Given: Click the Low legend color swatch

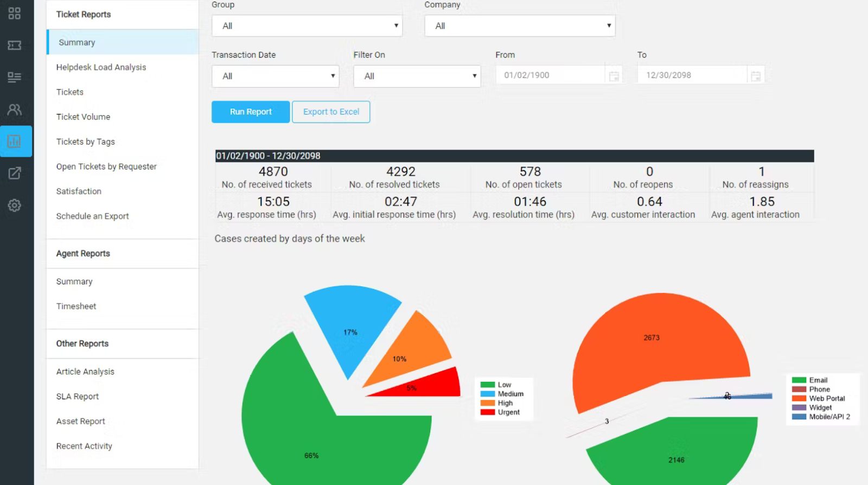Looking at the screenshot, I should (488, 385).
